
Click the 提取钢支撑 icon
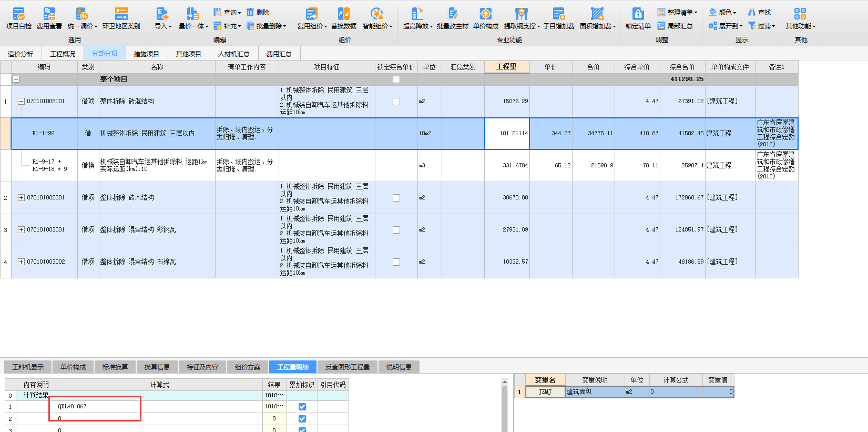522,14
